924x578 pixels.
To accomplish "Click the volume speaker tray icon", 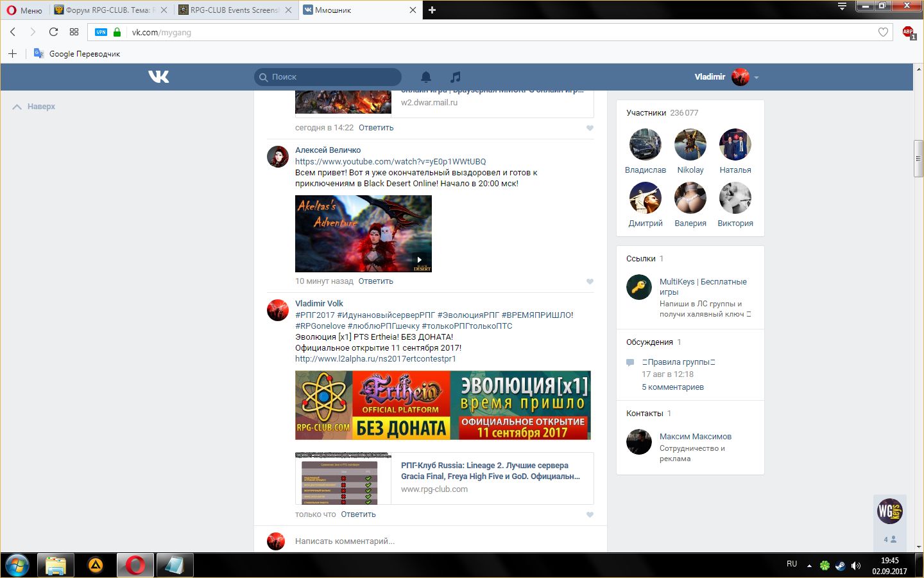I will tap(855, 566).
